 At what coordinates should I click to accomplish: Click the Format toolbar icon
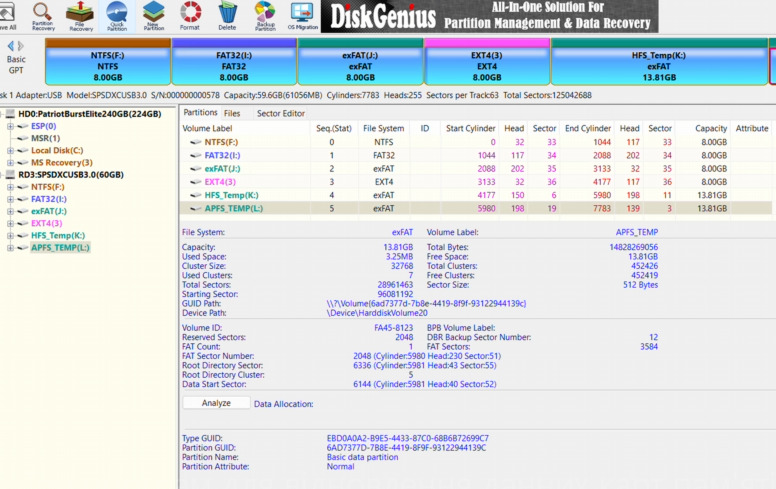[190, 16]
